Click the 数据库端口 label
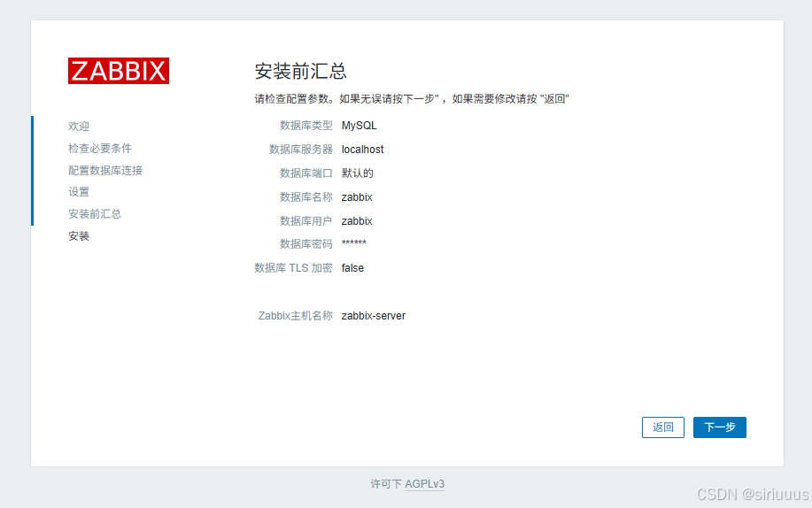 coord(306,173)
